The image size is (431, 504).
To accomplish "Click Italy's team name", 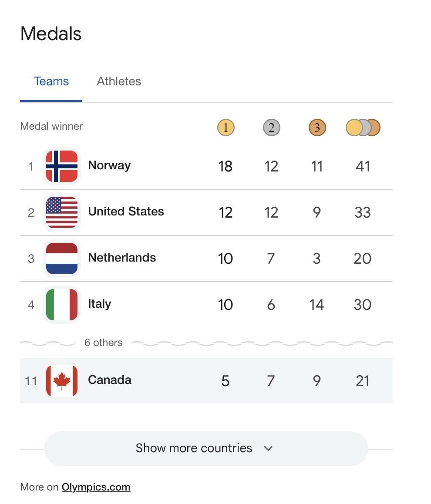I will (99, 304).
